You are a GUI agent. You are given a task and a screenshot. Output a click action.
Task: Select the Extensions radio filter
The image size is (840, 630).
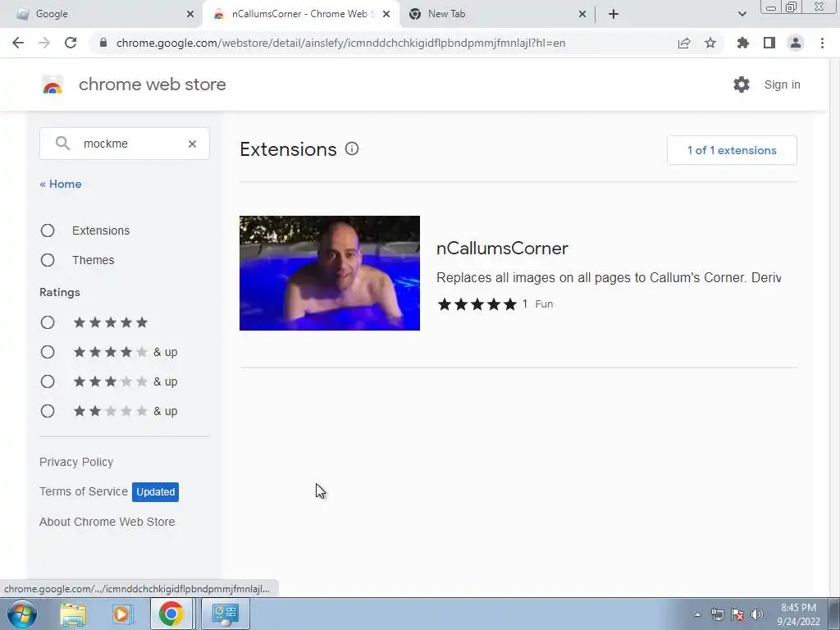click(x=48, y=231)
